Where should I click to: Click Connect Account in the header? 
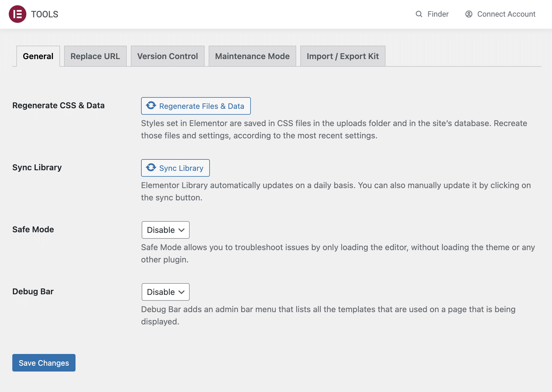click(506, 14)
